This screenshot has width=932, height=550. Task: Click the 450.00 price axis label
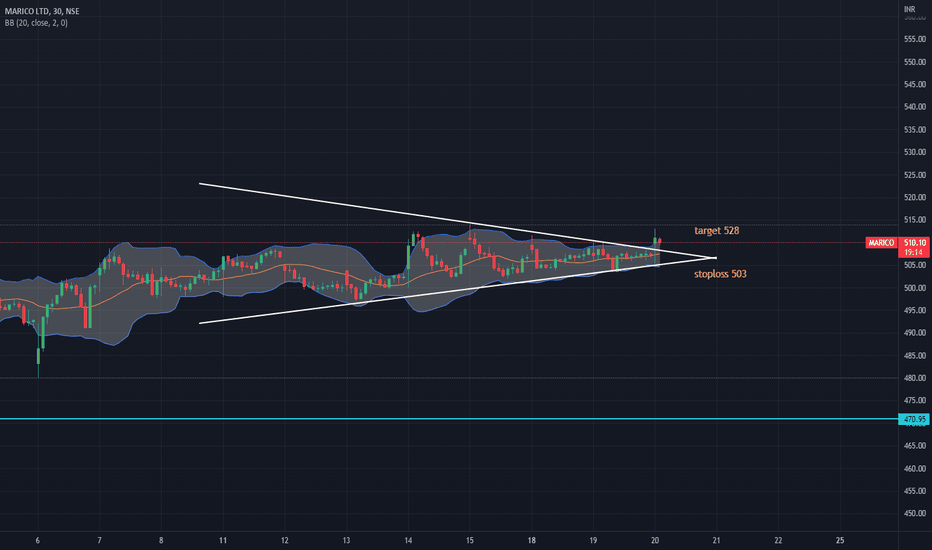[915, 514]
